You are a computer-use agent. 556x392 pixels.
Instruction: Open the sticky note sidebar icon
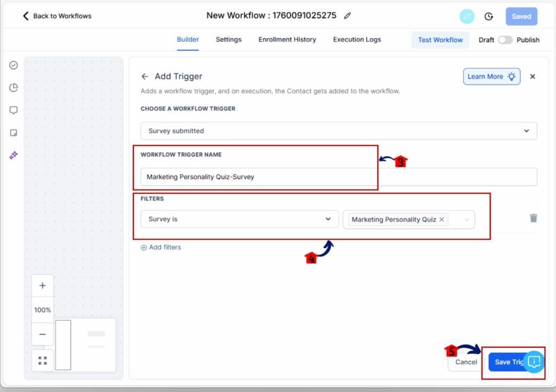coord(14,132)
